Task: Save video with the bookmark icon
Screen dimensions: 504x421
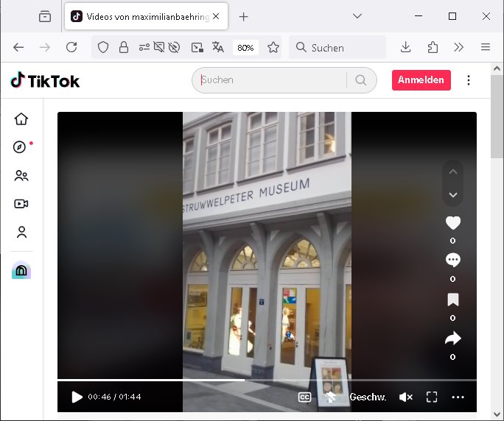Action: click(452, 300)
